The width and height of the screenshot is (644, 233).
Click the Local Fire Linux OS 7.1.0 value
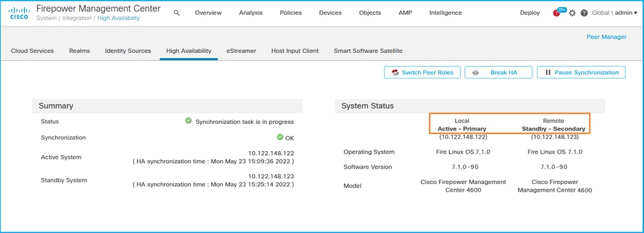pyautogui.click(x=463, y=152)
